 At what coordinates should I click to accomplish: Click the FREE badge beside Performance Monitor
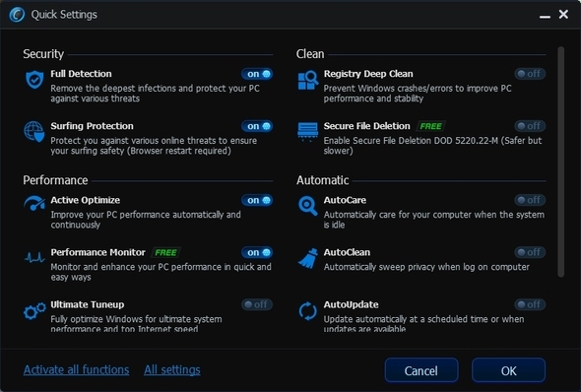[x=165, y=253]
